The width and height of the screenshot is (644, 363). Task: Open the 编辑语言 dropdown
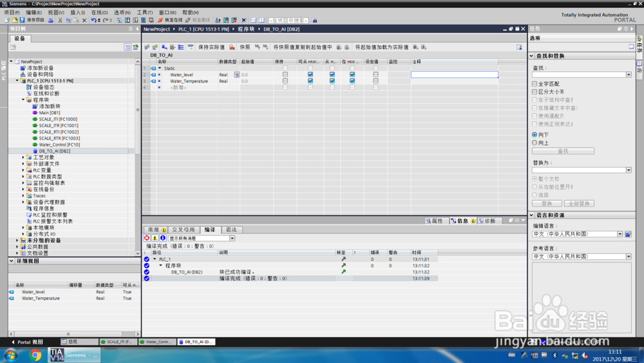pyautogui.click(x=620, y=234)
